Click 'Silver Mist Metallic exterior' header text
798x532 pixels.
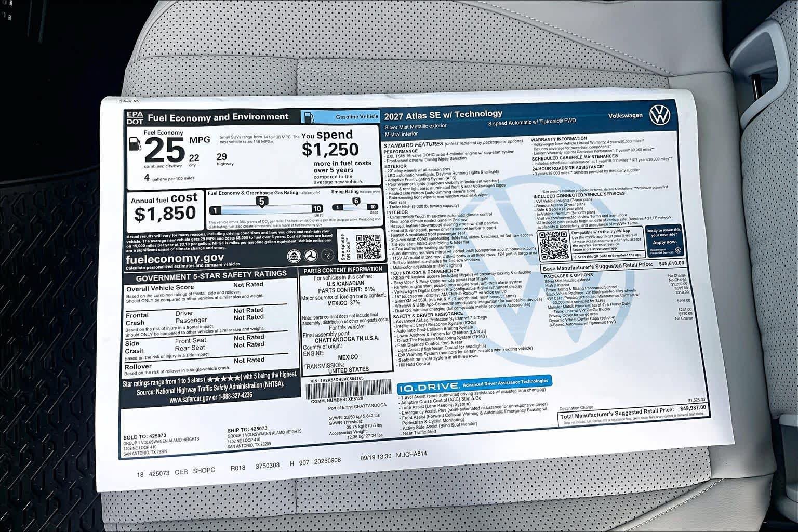click(416, 126)
